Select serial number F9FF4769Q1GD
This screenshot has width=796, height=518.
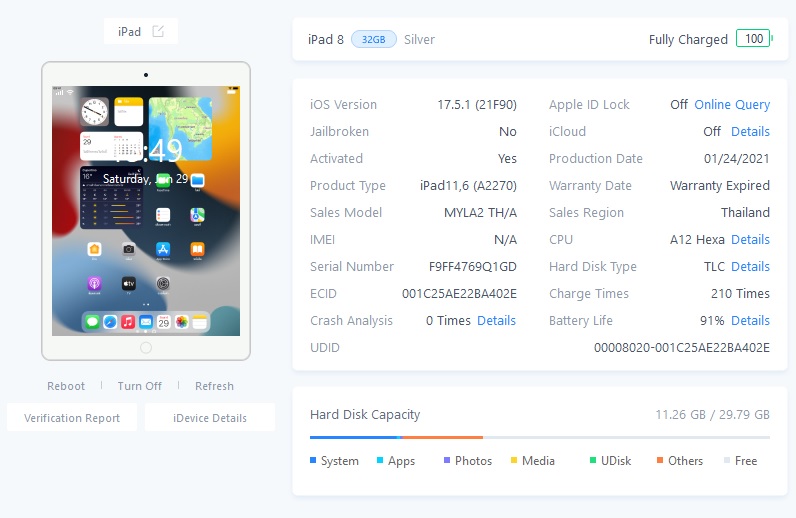[x=473, y=266]
